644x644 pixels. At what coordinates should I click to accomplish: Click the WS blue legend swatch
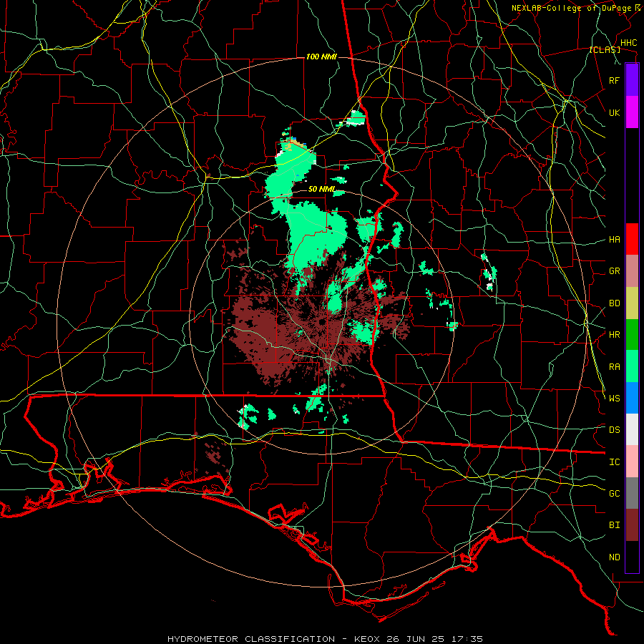(632, 398)
